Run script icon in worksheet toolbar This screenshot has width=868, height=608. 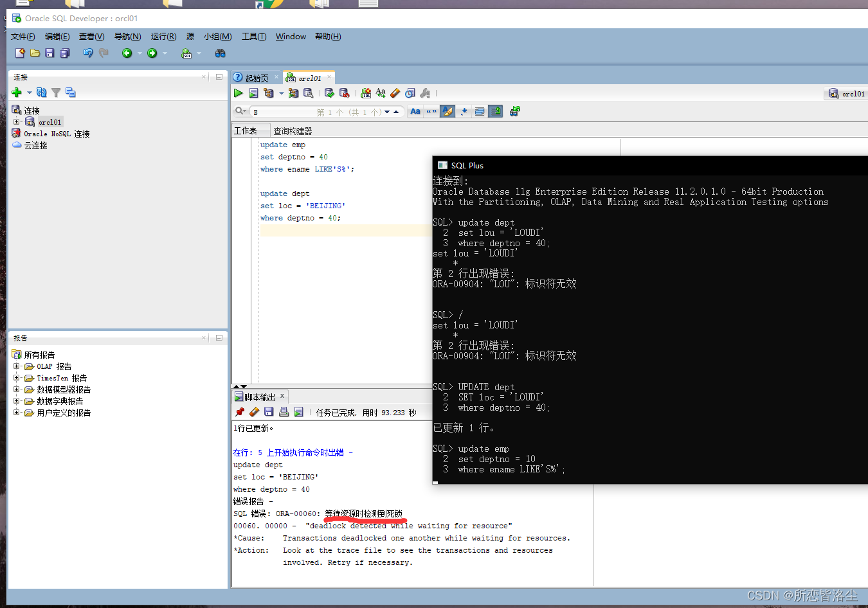254,93
